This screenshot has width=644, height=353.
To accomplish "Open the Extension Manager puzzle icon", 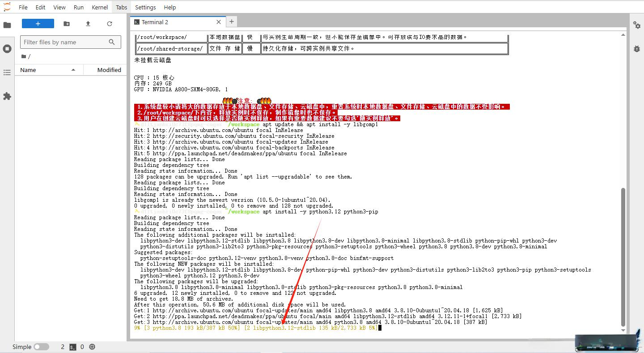I will [7, 96].
